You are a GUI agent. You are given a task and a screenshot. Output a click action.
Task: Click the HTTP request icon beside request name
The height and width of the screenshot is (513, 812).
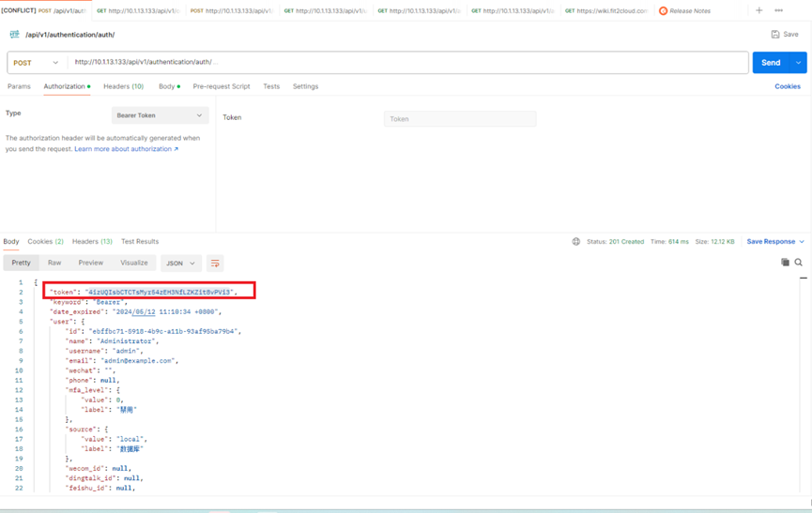14,35
